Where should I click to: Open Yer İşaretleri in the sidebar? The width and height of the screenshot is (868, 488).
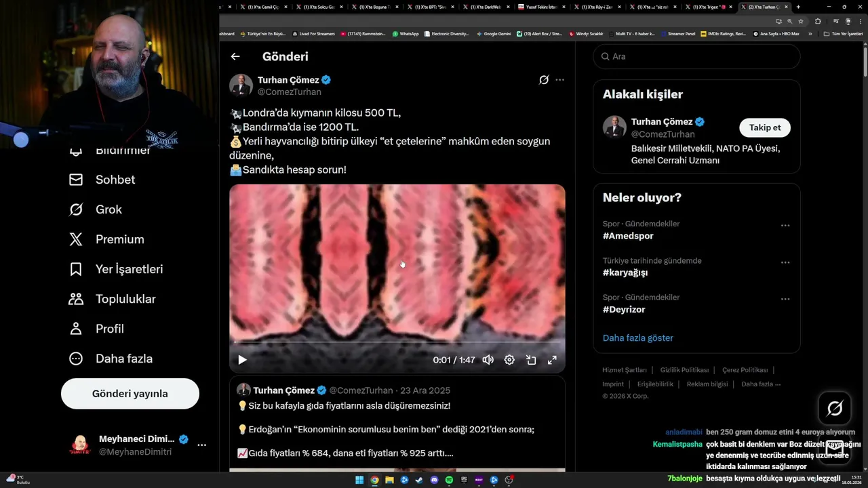click(x=116, y=269)
